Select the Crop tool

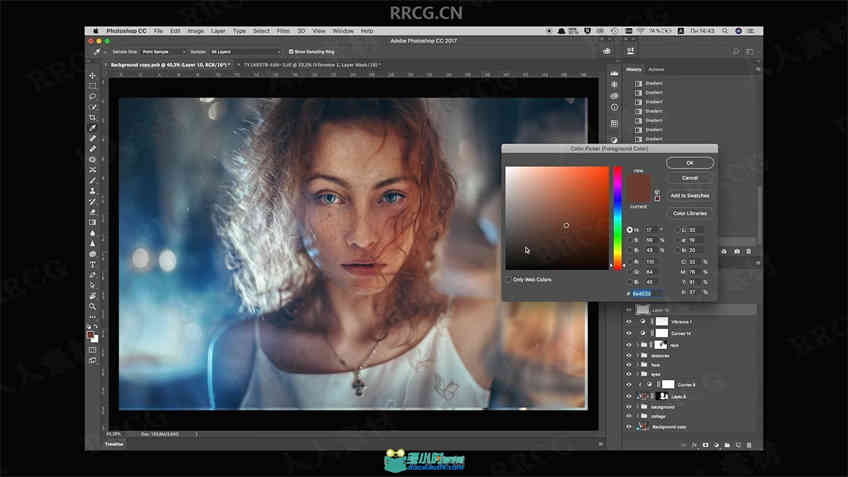pos(92,117)
